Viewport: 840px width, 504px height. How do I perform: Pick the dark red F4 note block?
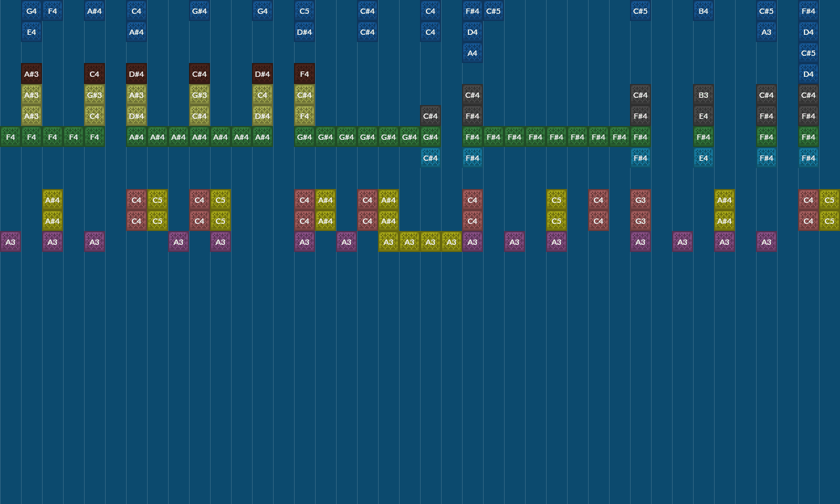click(x=304, y=73)
